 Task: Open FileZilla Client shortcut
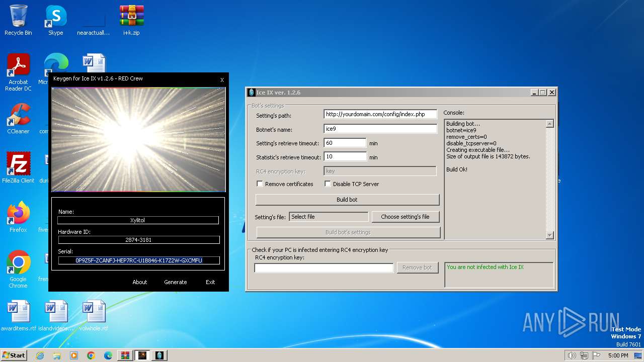click(x=18, y=168)
